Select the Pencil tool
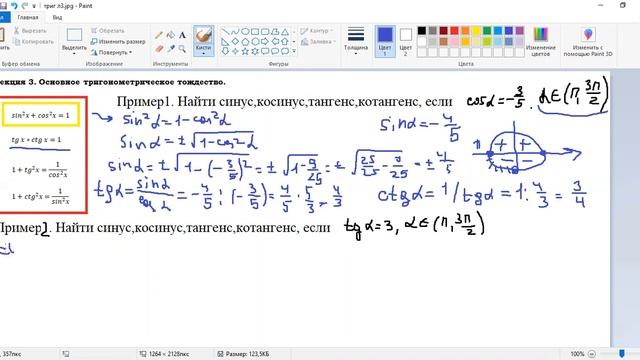640x360 pixels. (x=159, y=35)
